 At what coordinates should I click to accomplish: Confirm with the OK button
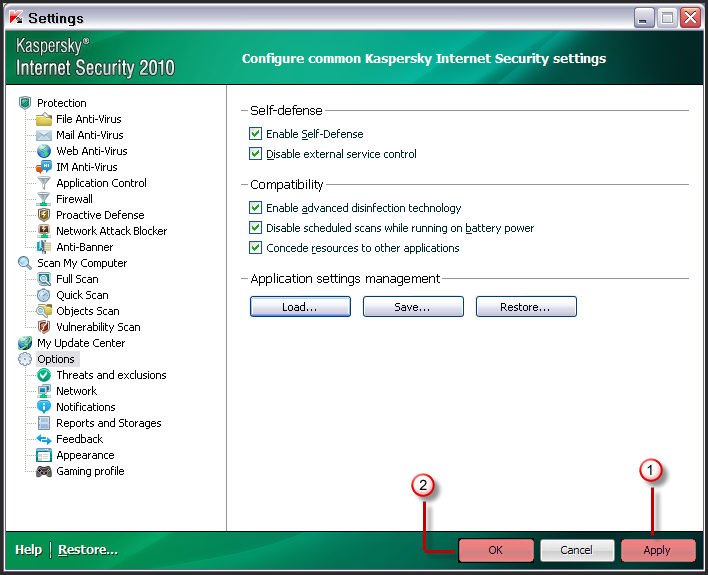coord(496,550)
